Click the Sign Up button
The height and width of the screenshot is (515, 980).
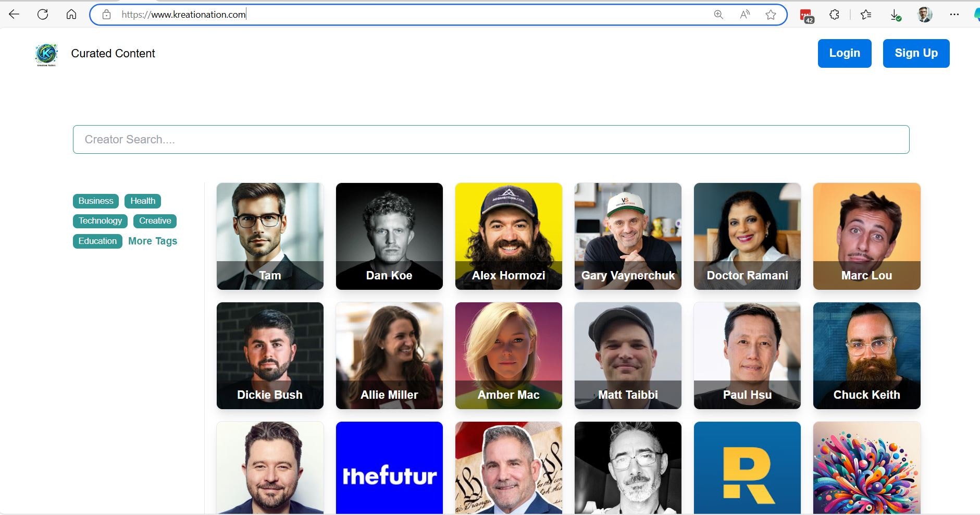(x=916, y=53)
